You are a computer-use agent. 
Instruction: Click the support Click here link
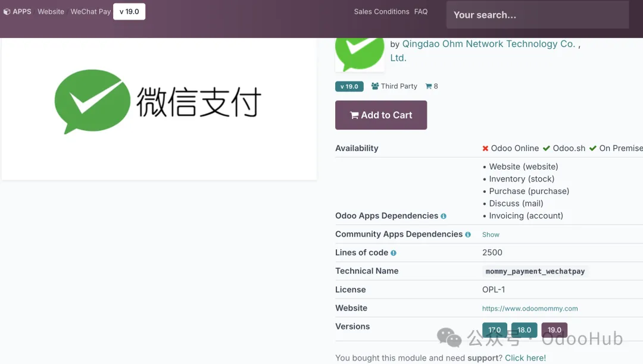tap(525, 358)
